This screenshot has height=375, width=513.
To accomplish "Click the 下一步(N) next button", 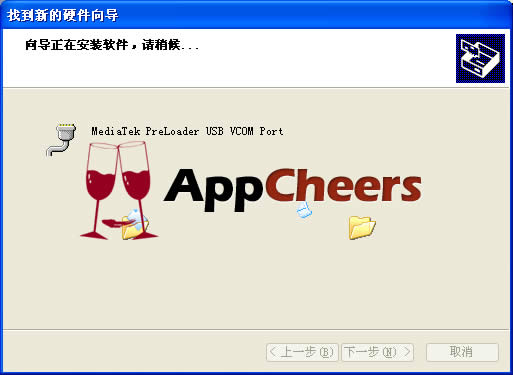I will pyautogui.click(x=377, y=352).
